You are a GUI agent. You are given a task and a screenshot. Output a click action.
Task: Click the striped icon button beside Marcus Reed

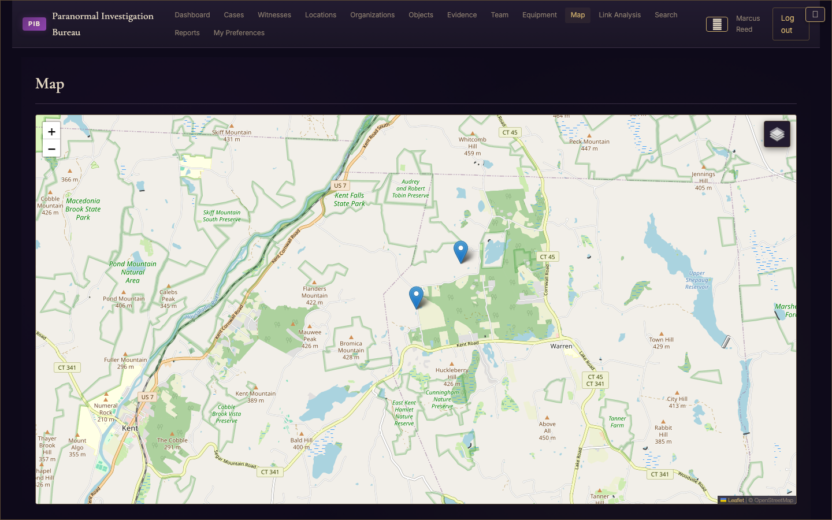[717, 24]
